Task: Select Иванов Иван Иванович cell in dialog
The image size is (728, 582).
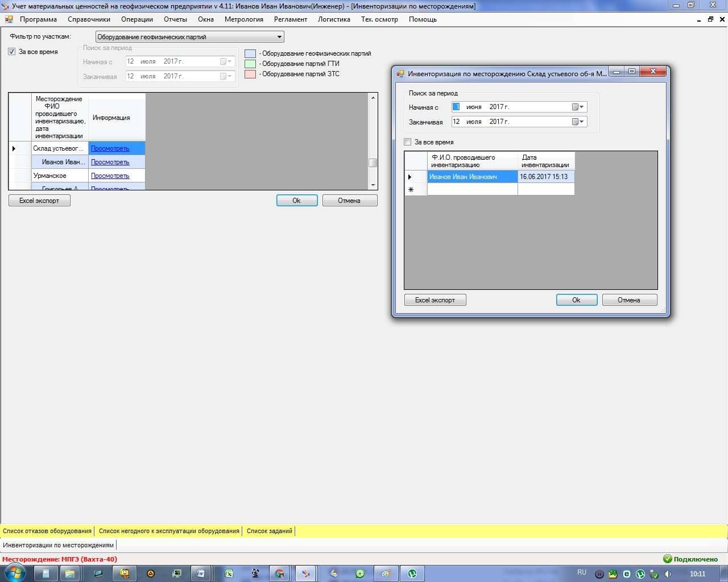Action: (472, 177)
